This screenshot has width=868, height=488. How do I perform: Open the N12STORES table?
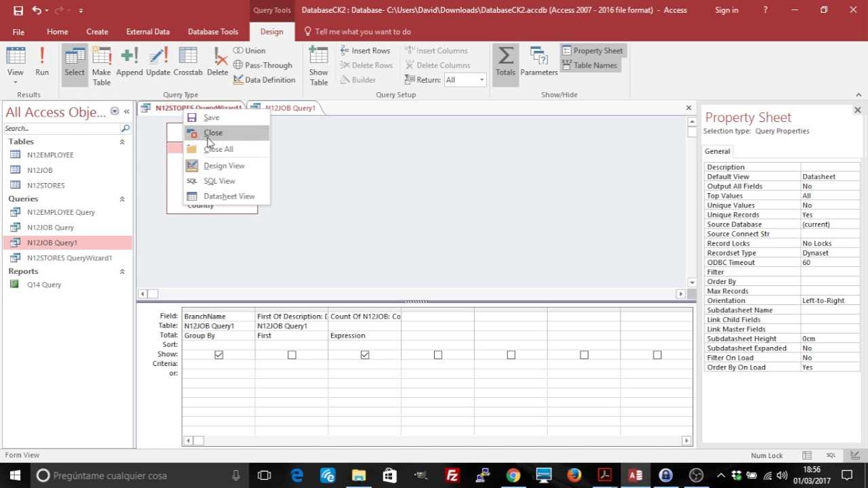tap(46, 185)
